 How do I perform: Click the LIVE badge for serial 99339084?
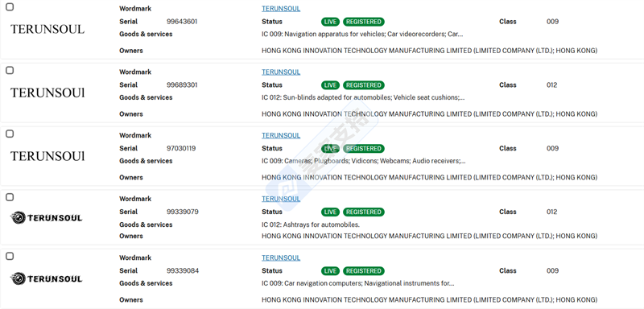point(330,271)
